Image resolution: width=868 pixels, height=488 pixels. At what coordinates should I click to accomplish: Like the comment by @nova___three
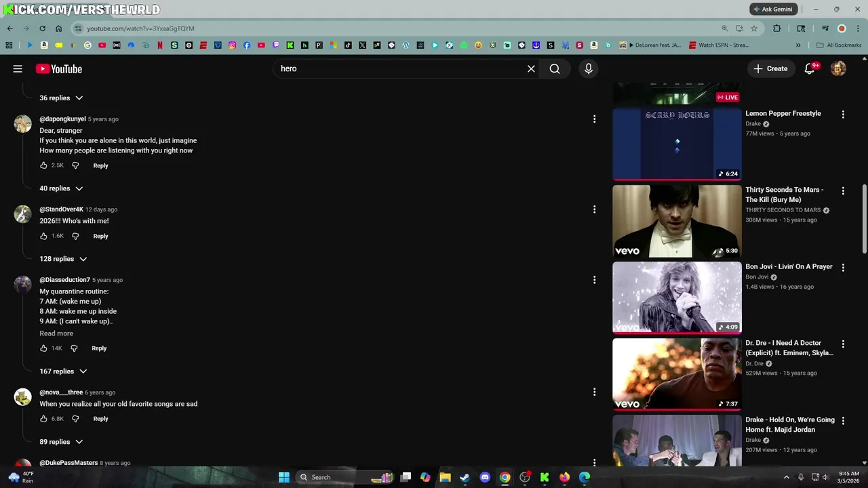43,419
